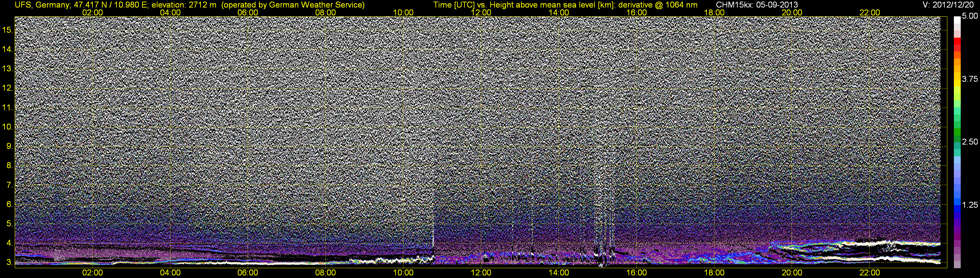Click the "7." height axis label

point(10,185)
